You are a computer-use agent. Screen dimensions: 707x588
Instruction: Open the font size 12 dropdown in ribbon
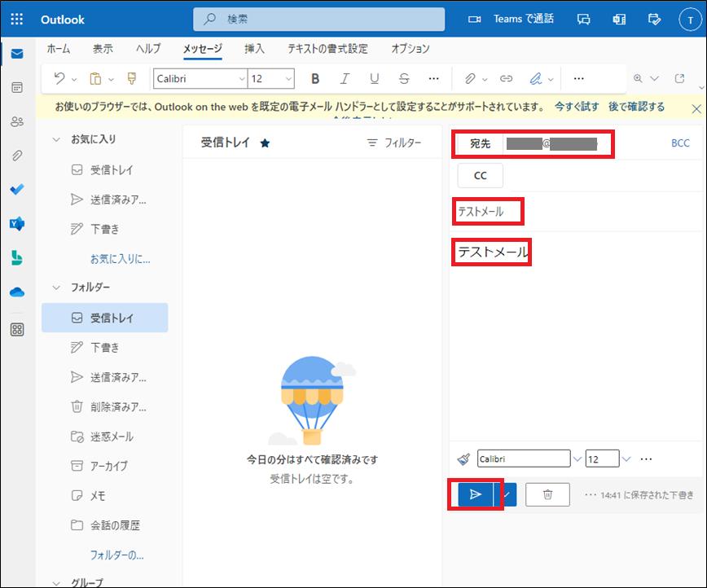point(288,79)
